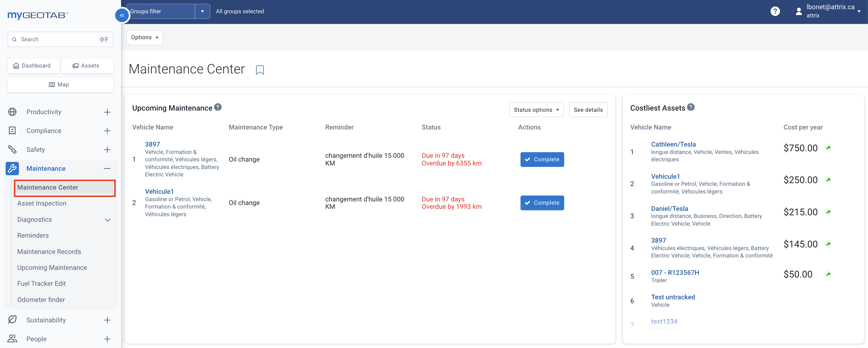Click the Maintenance wrench icon
This screenshot has height=348, width=868.
(x=12, y=168)
